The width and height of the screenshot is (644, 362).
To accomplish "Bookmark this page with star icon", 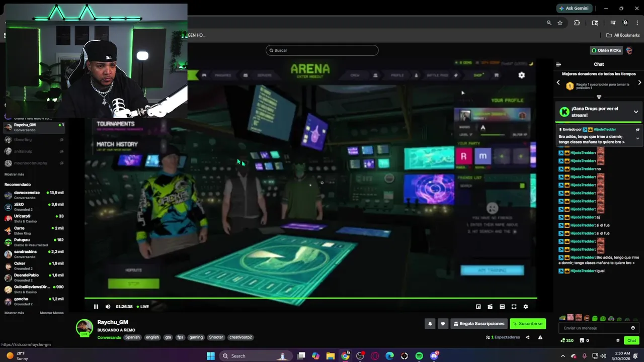I will [x=560, y=23].
